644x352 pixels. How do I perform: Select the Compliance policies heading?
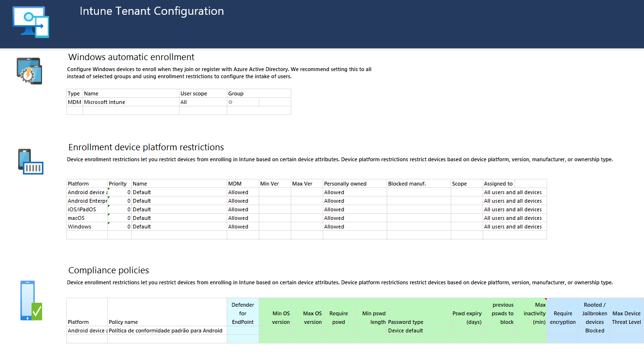pos(109,270)
